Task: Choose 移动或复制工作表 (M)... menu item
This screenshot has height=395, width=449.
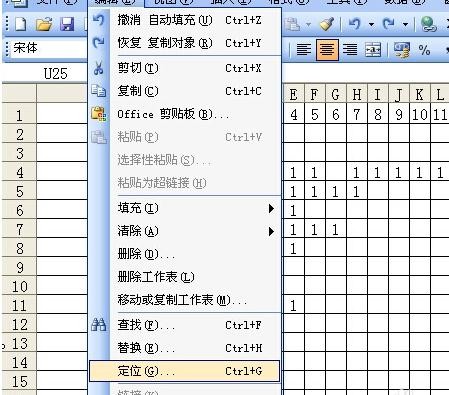Action: coord(185,300)
